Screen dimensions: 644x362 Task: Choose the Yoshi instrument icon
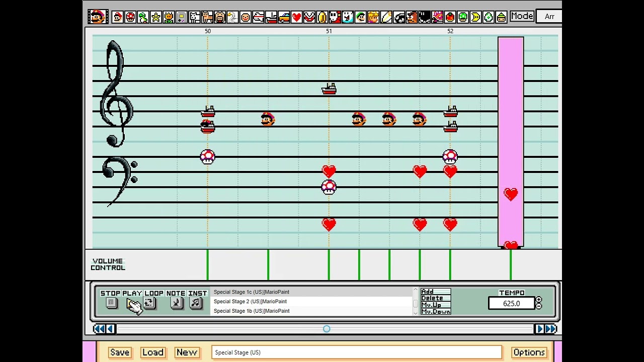point(143,17)
